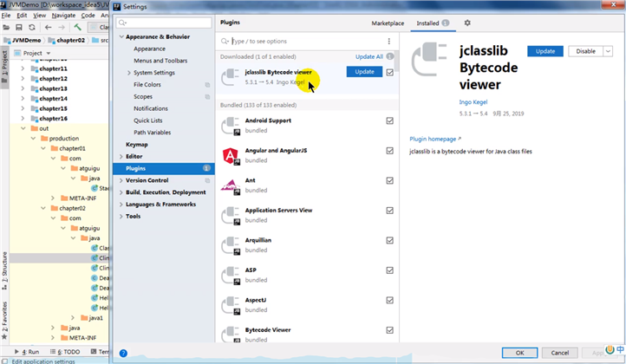This screenshot has width=626, height=364.
Task: Switch to the Marketplace tab
Action: pos(388,23)
